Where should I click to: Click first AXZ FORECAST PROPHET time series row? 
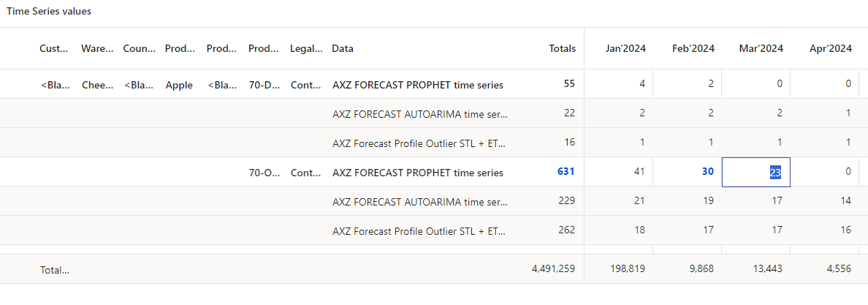(417, 85)
